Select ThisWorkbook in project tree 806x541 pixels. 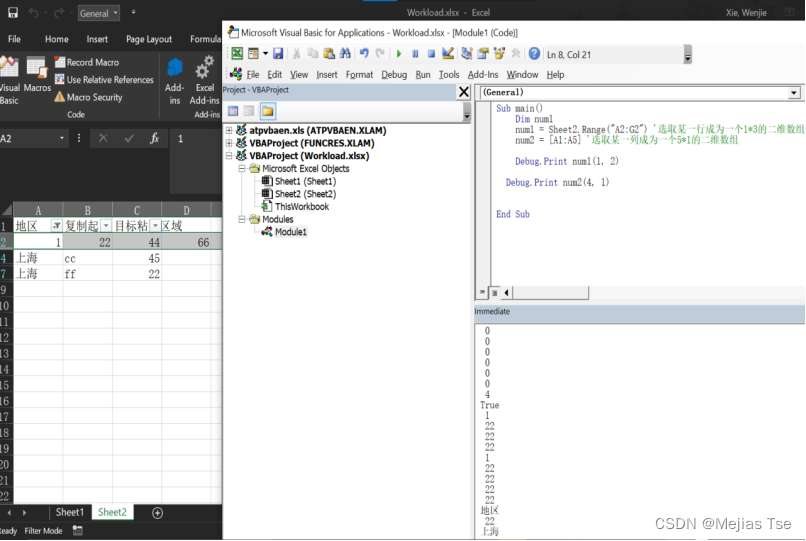(302, 207)
